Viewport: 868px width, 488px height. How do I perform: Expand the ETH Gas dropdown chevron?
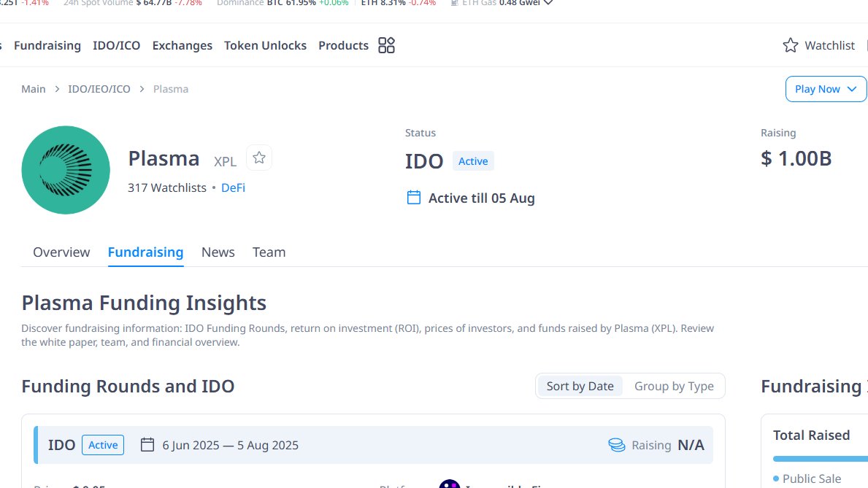(548, 3)
